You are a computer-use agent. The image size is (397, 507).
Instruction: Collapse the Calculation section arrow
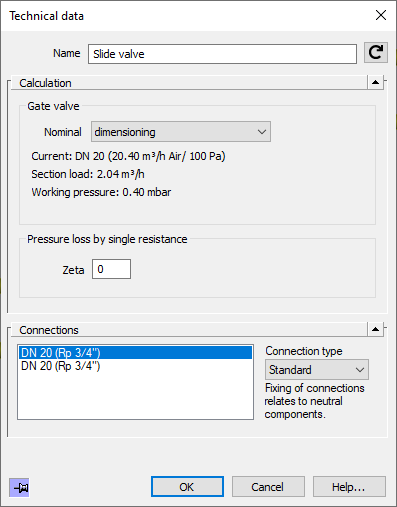375,82
